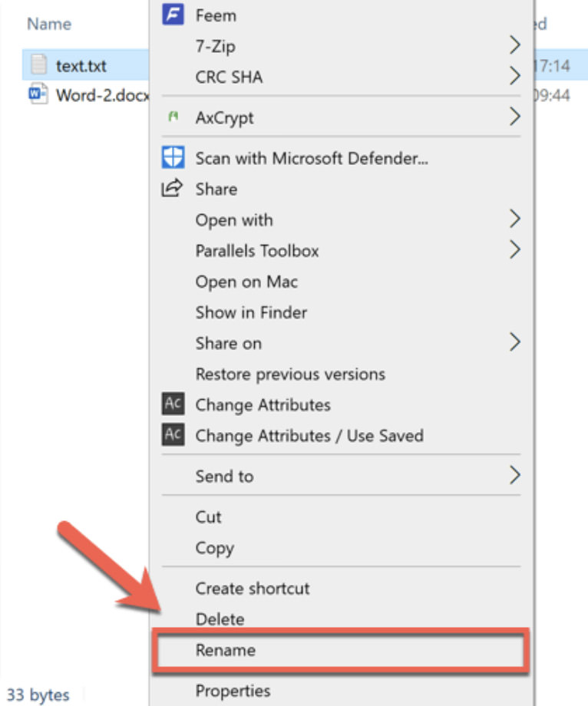Click the Change Attributes / Use Saved icon
This screenshot has width=588, height=706.
(x=173, y=435)
